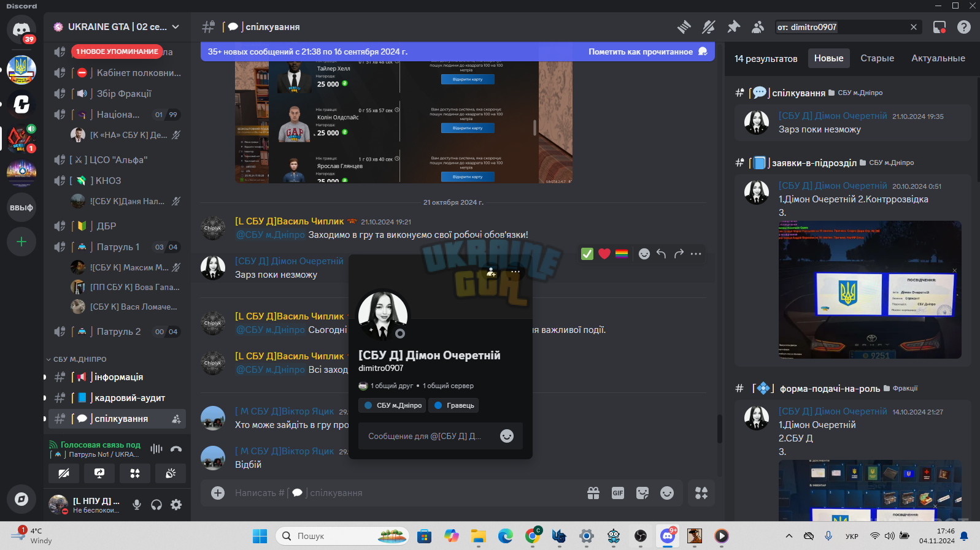Open emoji picker in the profile popup message box
This screenshot has height=550, width=980.
pos(507,436)
